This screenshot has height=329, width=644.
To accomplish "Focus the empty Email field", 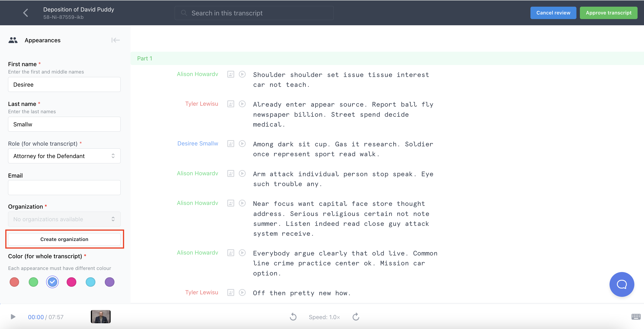I will 64,187.
